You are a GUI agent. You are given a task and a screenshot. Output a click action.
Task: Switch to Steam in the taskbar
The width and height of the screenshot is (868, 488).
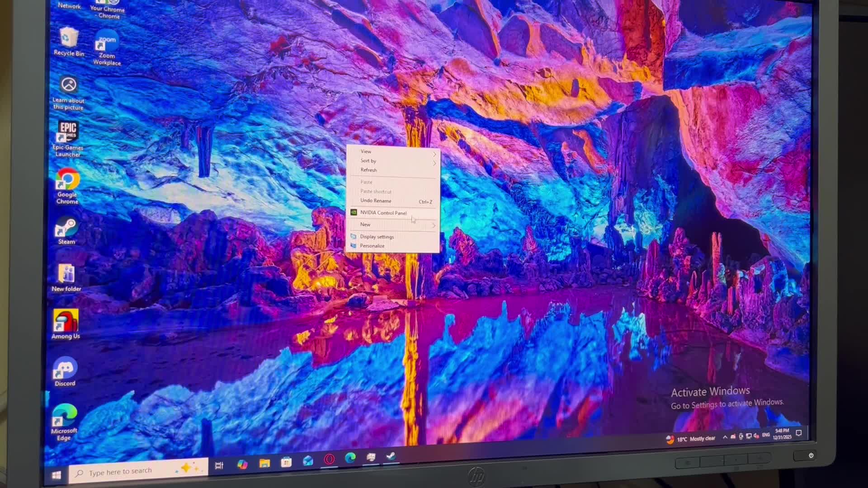coord(391,456)
